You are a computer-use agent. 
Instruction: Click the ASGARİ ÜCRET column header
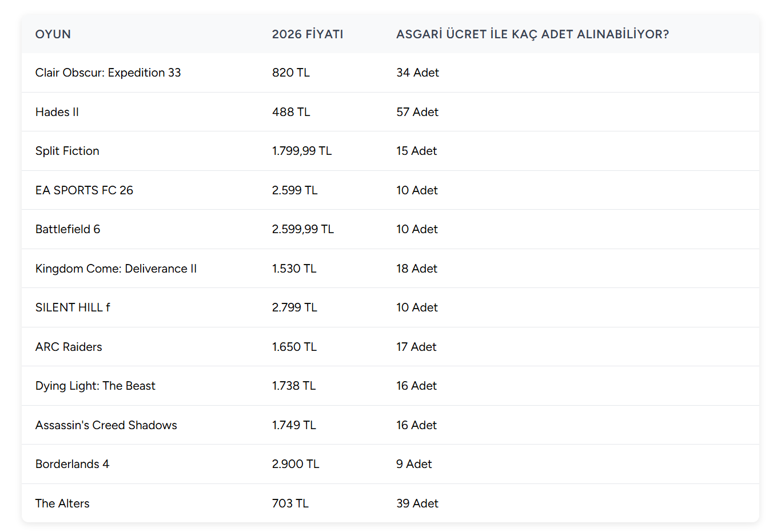532,34
